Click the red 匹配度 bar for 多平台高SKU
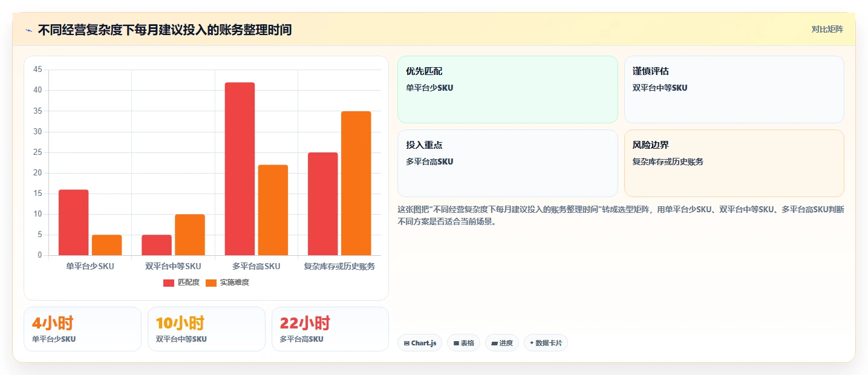Image resolution: width=868 pixels, height=375 pixels. pyautogui.click(x=240, y=169)
